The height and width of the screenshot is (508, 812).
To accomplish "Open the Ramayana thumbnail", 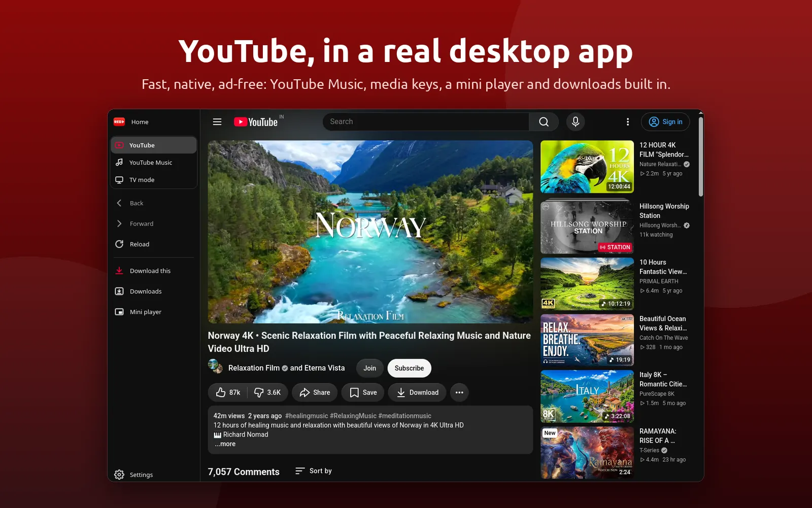I will coord(587,453).
